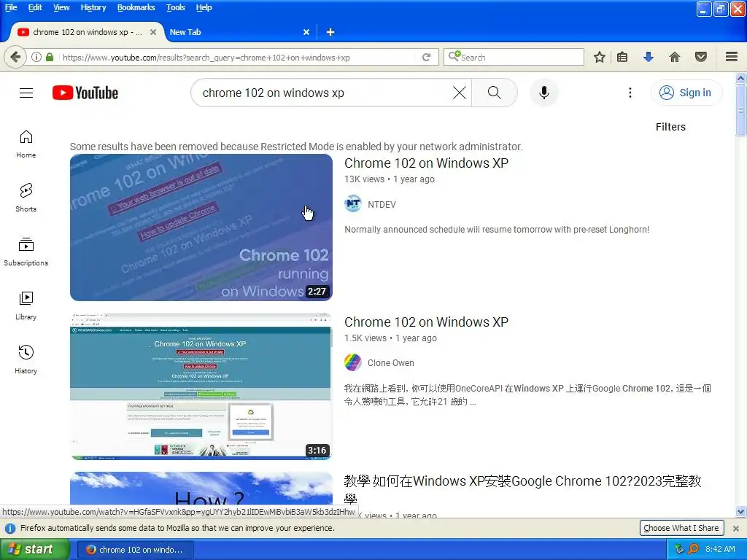Image resolution: width=747 pixels, height=560 pixels.
Task: Open the Bookmarks menu
Action: pos(136,7)
